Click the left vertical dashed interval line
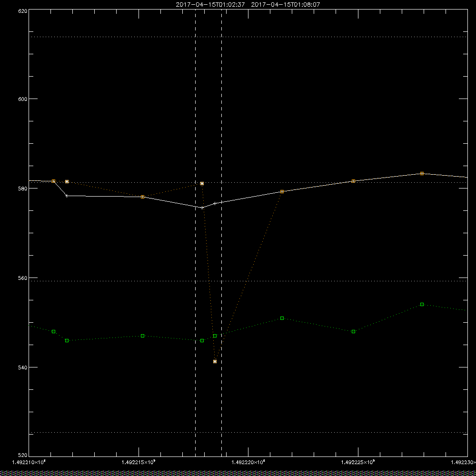476x476 pixels. tap(195, 233)
